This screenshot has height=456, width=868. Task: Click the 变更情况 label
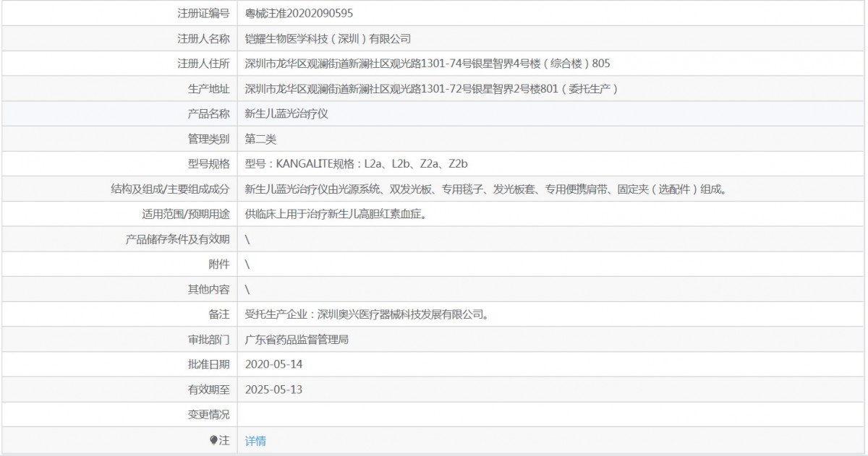[208, 416]
